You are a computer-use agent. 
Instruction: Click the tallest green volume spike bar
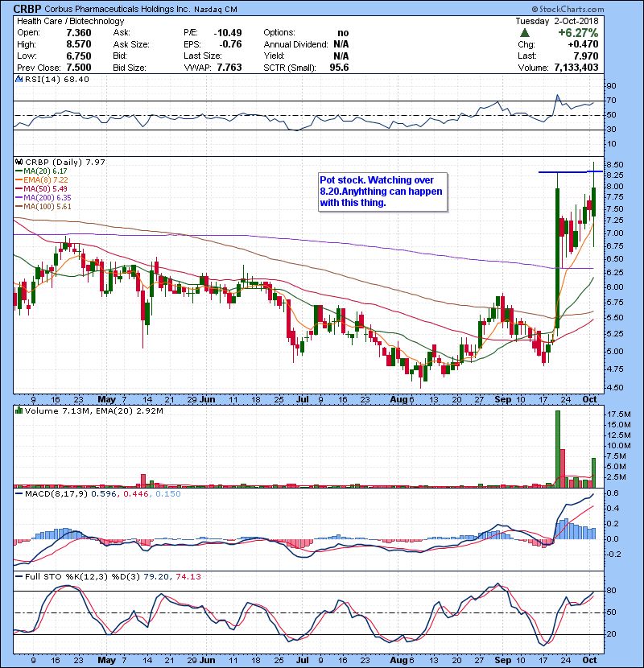(x=558, y=448)
